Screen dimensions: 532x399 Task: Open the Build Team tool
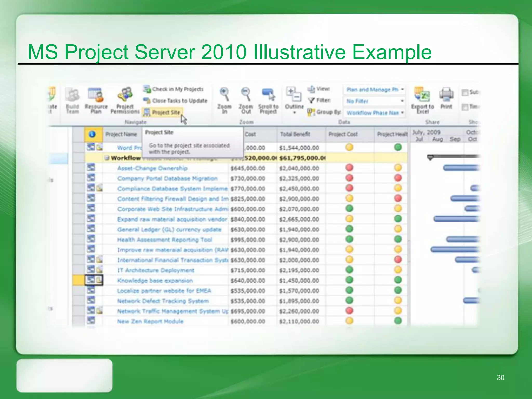pyautogui.click(x=72, y=101)
